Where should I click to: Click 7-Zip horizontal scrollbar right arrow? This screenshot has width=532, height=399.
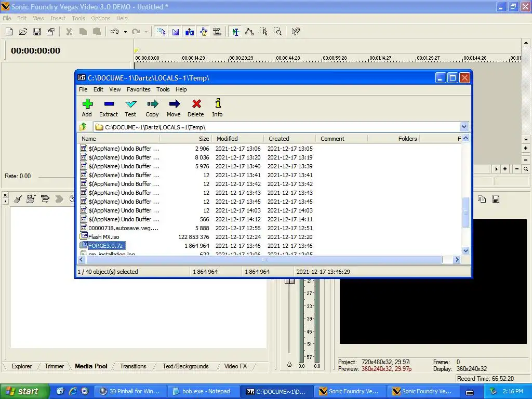tap(457, 260)
